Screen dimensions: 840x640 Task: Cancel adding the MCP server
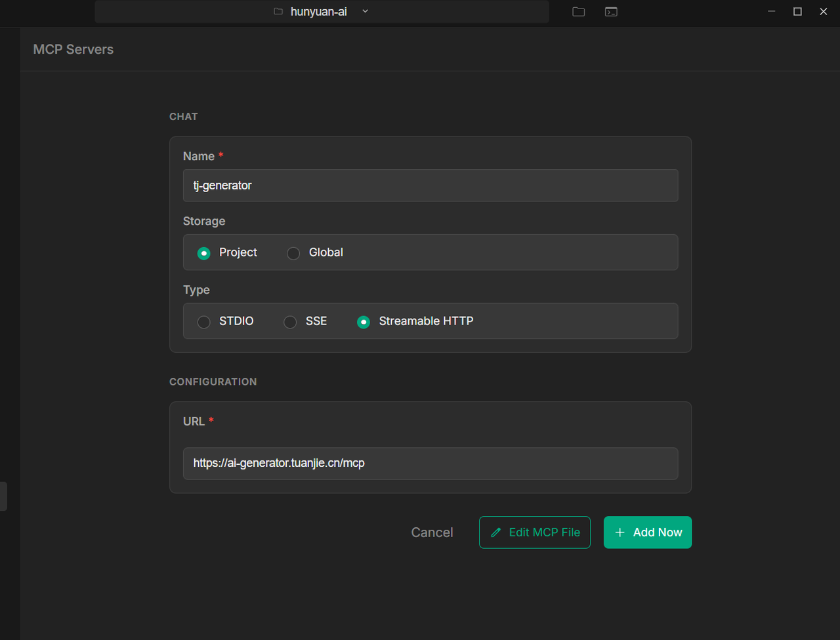(x=432, y=532)
